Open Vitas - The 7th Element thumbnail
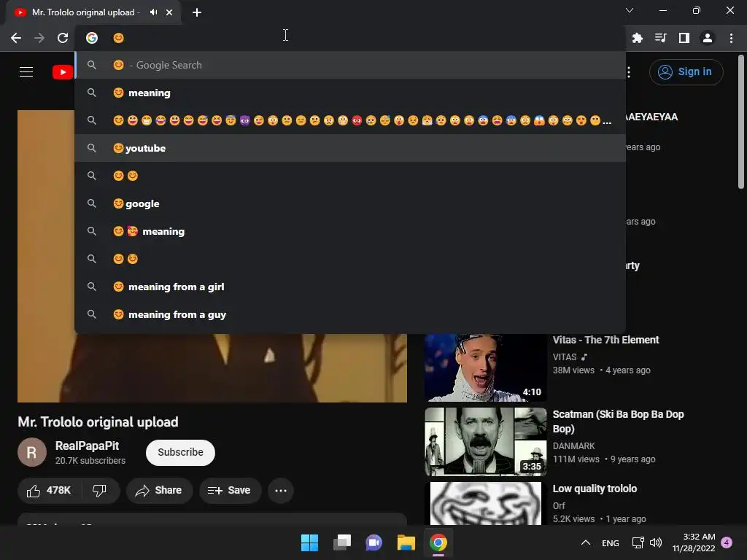This screenshot has height=560, width=747. pyautogui.click(x=485, y=367)
